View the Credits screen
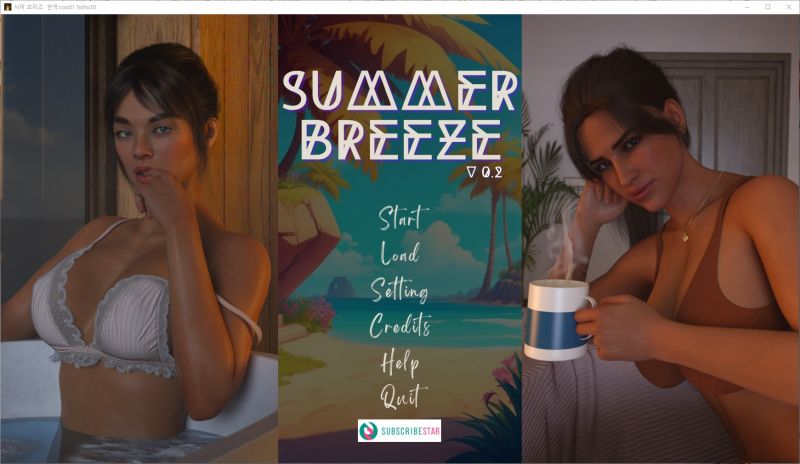Image resolution: width=800 pixels, height=464 pixels. click(400, 325)
